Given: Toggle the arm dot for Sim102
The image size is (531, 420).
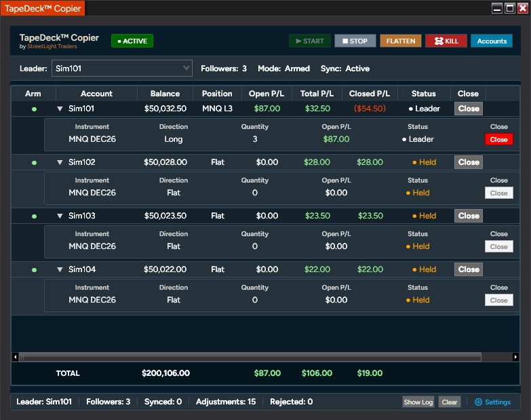Looking at the screenshot, I should coord(34,163).
